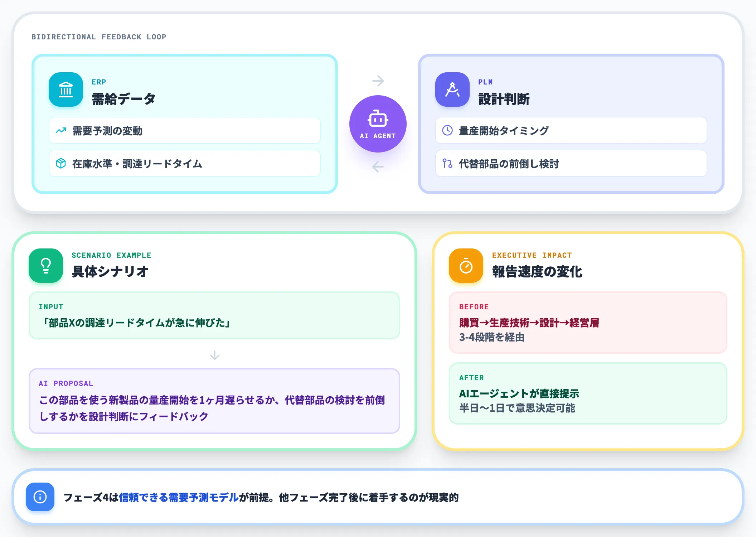
Task: Click the PLM label
Action: click(485, 82)
